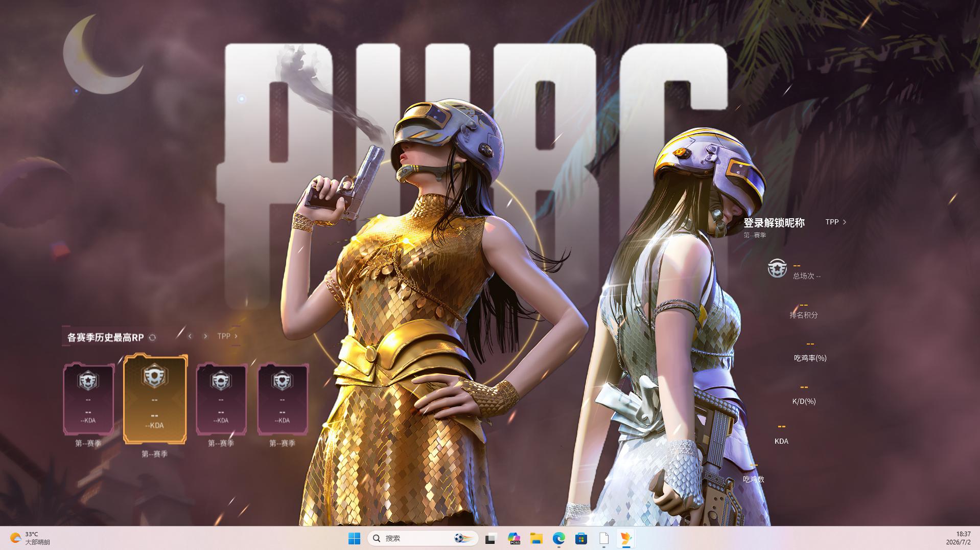The image size is (980, 550).
Task: Open the blank document icon in taskbar
Action: [603, 538]
